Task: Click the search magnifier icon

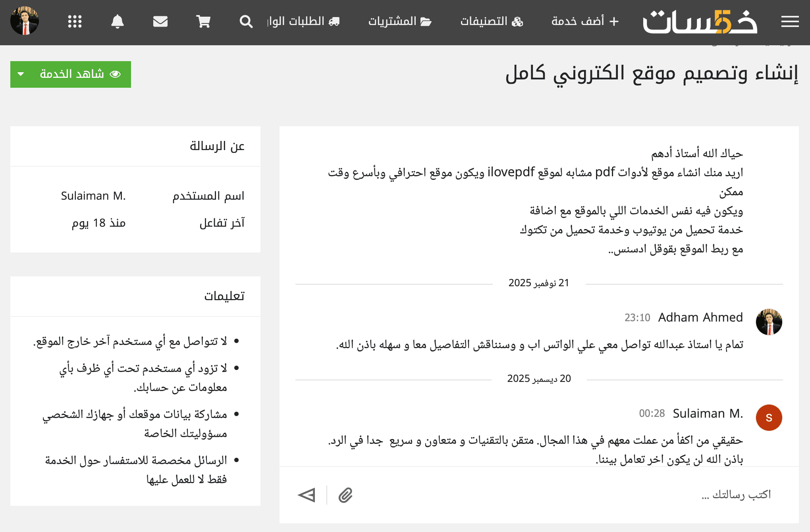Action: pyautogui.click(x=246, y=22)
